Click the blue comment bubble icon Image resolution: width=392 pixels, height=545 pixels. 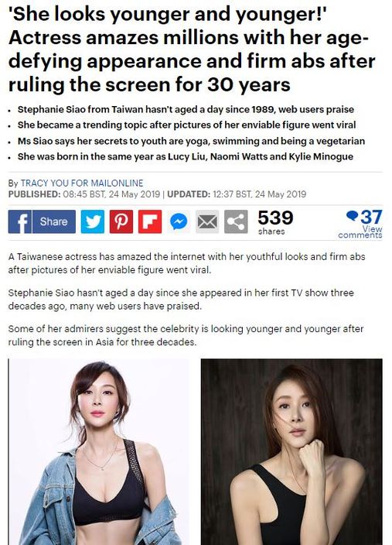pyautogui.click(x=352, y=217)
